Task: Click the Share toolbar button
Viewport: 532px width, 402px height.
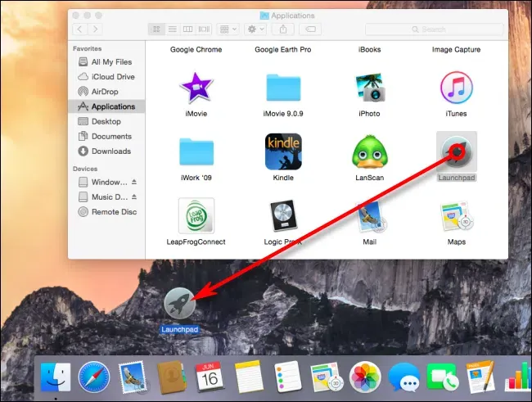Action: 283,29
